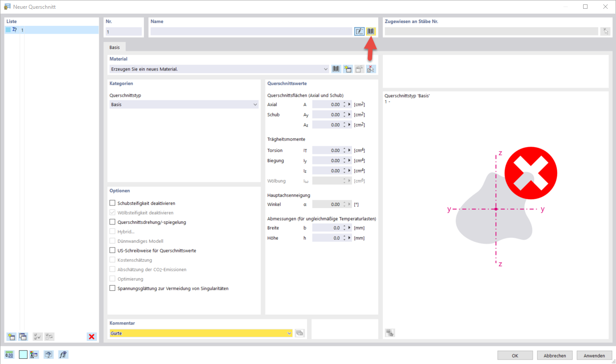Pick members graphically for 'Zugewiesen an Stäbe Nr.'
The height and width of the screenshot is (364, 616).
coord(605,31)
